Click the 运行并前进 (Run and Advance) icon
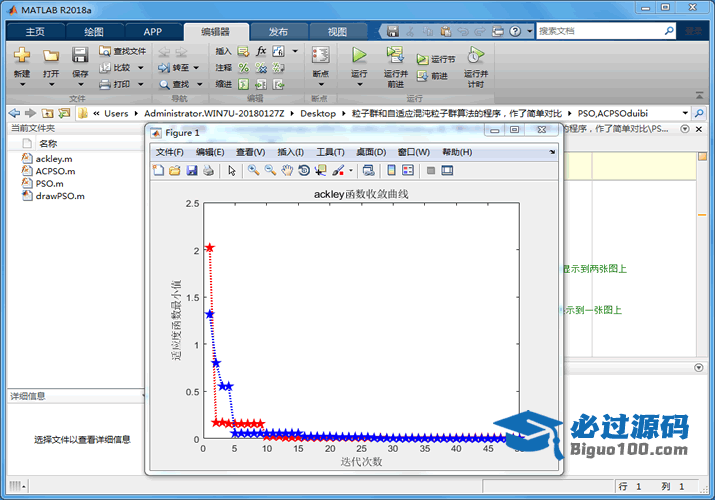This screenshot has width=715, height=500. [395, 55]
